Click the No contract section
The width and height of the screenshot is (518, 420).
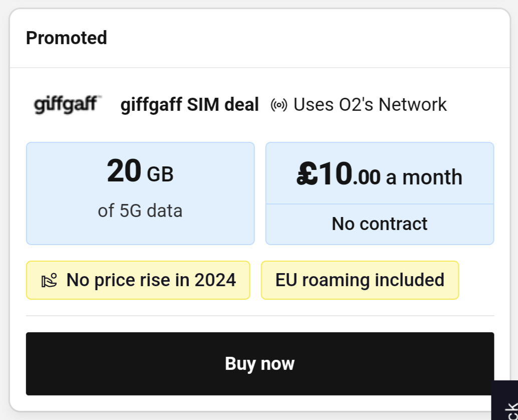(x=380, y=224)
